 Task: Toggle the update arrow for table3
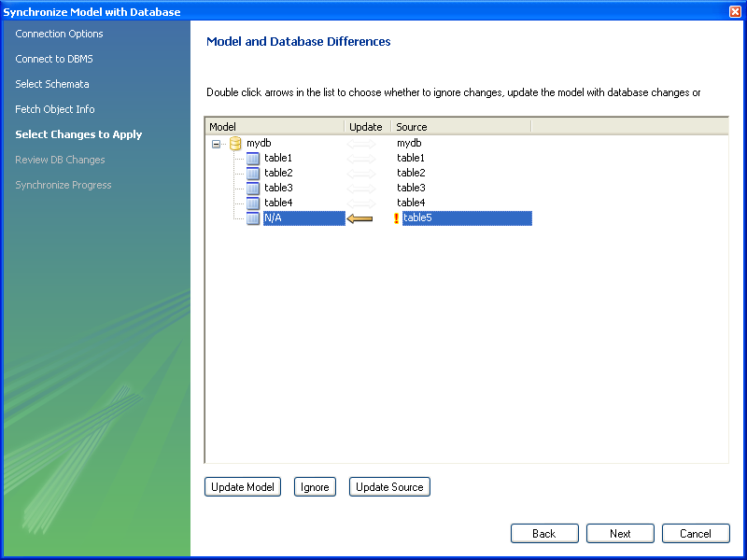(x=361, y=189)
